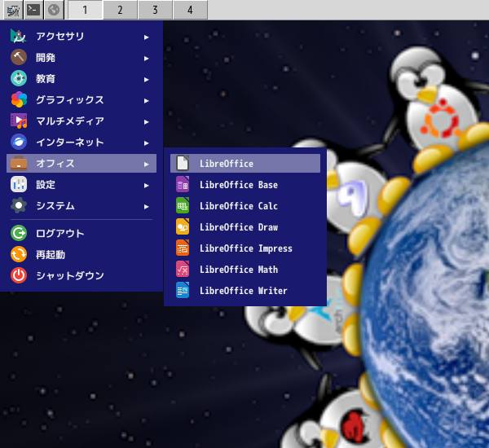Viewport: 489px width, 448px height.
Task: Click the orange 再起動 icon
Action: coord(19,254)
